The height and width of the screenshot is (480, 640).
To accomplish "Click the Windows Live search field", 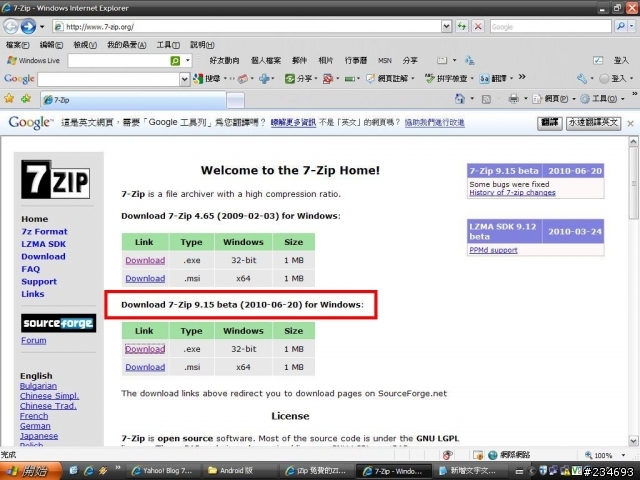I will [119, 61].
